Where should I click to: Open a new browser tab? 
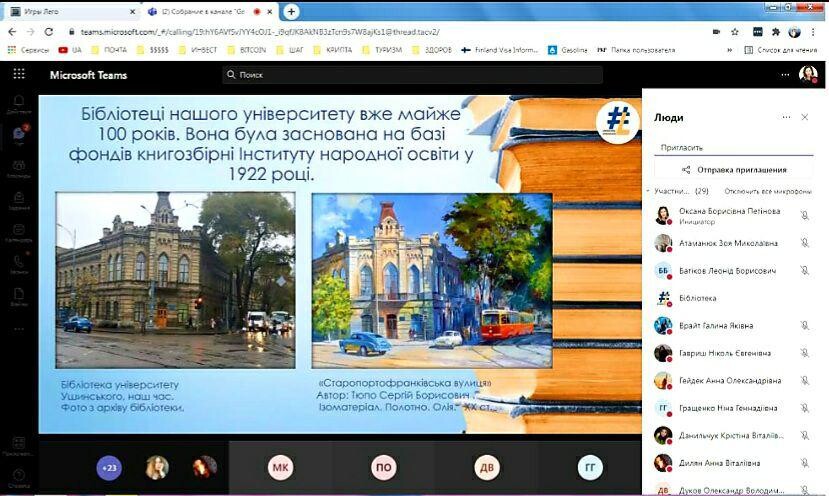291,12
